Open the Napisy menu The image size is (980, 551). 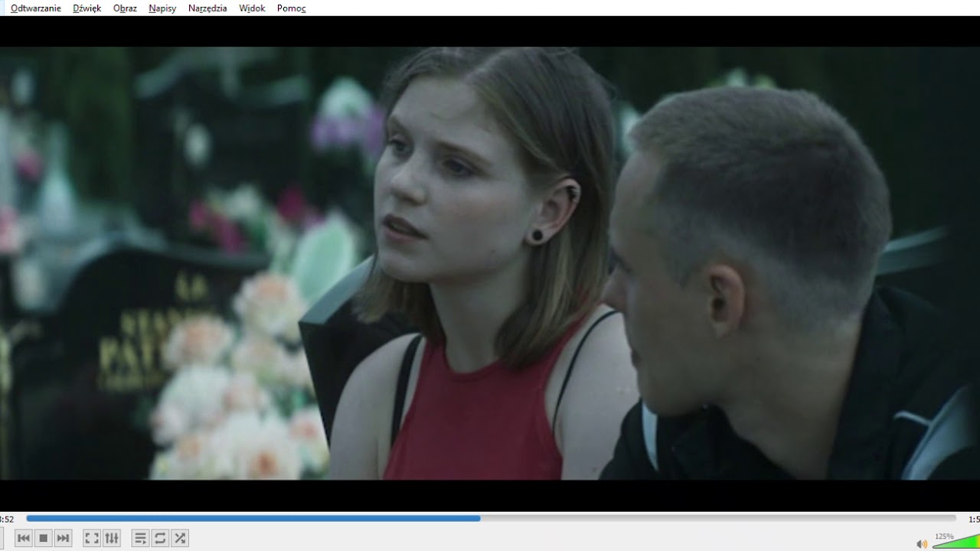pos(162,8)
